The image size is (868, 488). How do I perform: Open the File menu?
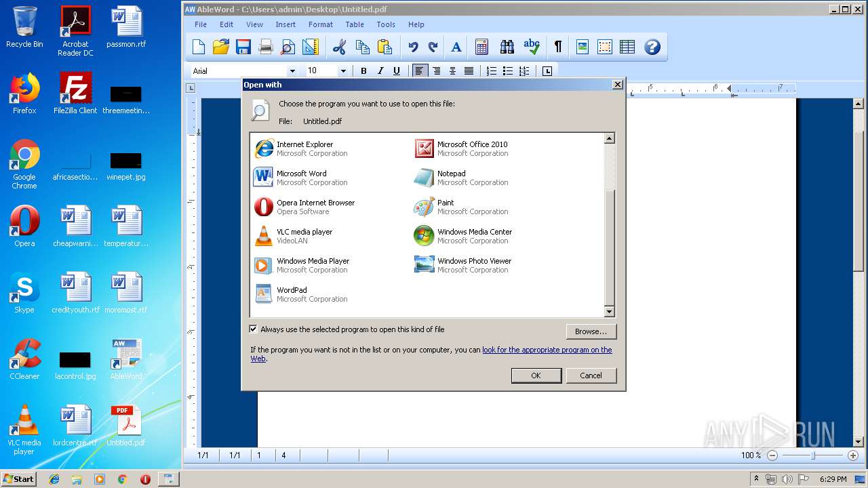point(201,24)
